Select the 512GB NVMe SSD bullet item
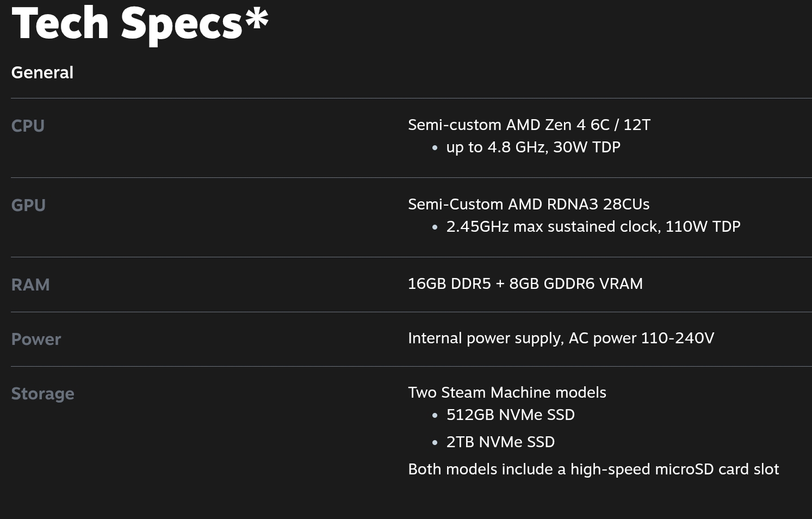 click(x=510, y=415)
